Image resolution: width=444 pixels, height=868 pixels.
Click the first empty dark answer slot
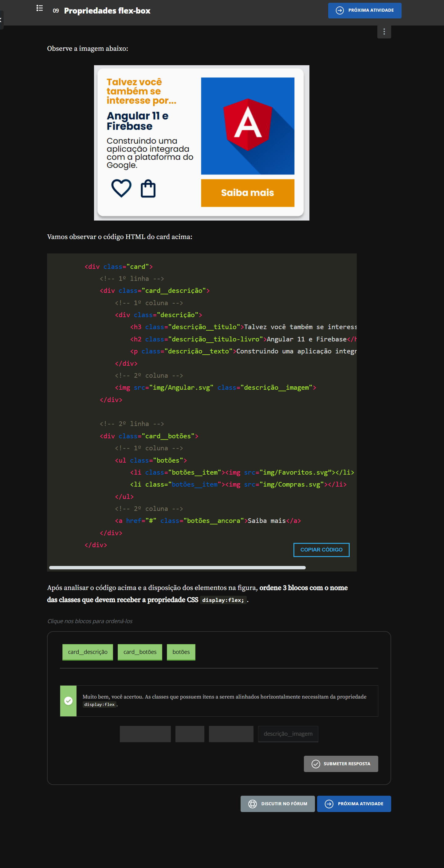145,734
